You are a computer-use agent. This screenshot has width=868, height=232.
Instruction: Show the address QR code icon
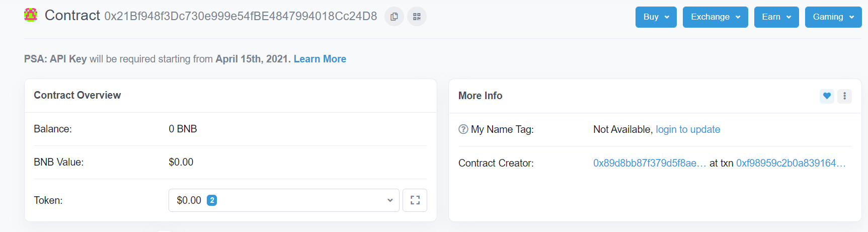pos(417,17)
